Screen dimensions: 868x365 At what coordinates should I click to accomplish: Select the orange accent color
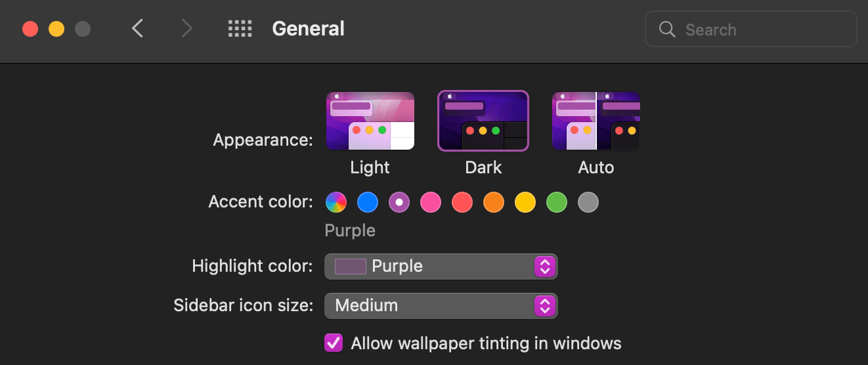(494, 202)
